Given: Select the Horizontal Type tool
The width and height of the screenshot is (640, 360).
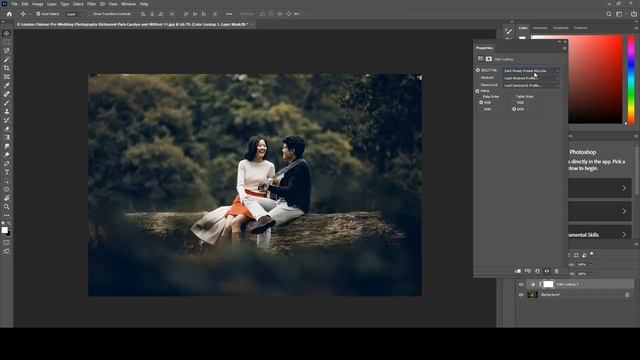Looking at the screenshot, I should pyautogui.click(x=7, y=172).
